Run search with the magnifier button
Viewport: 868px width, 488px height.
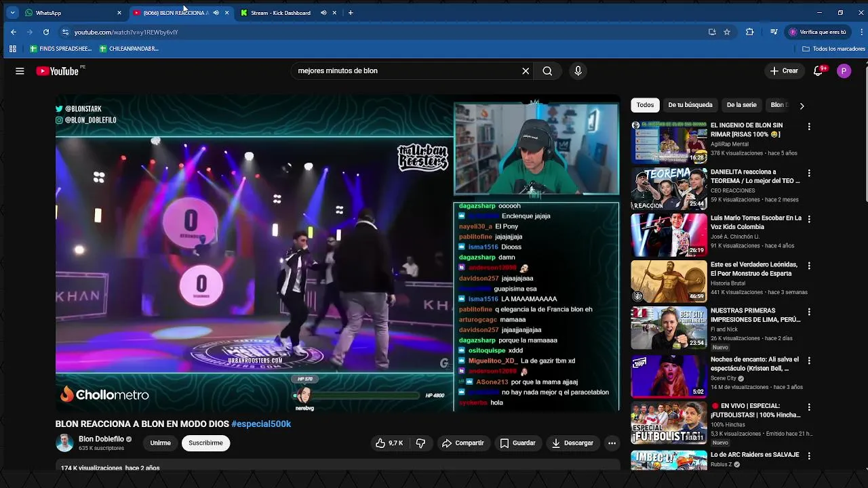pos(547,70)
